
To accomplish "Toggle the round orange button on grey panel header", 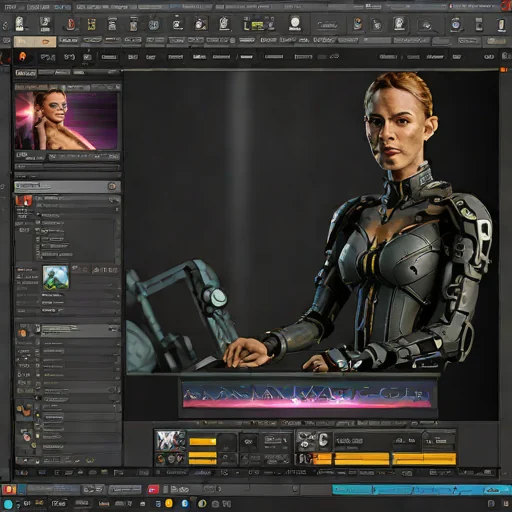I will click(112, 186).
